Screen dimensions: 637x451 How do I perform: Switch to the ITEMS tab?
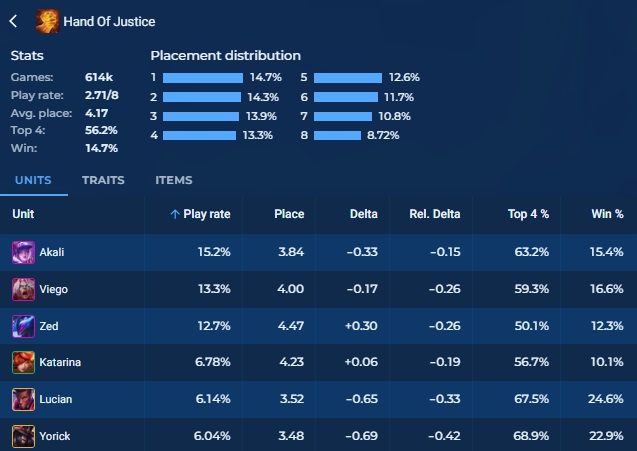coord(173,180)
